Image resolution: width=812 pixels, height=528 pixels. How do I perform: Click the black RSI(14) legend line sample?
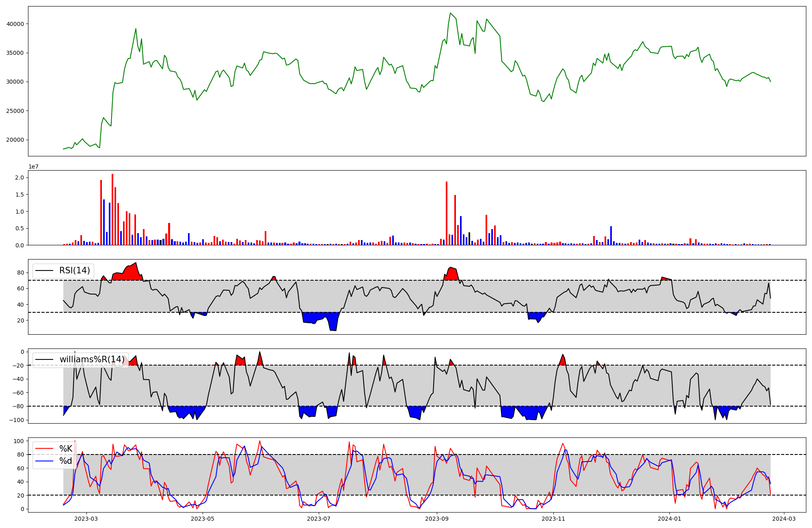click(x=45, y=270)
